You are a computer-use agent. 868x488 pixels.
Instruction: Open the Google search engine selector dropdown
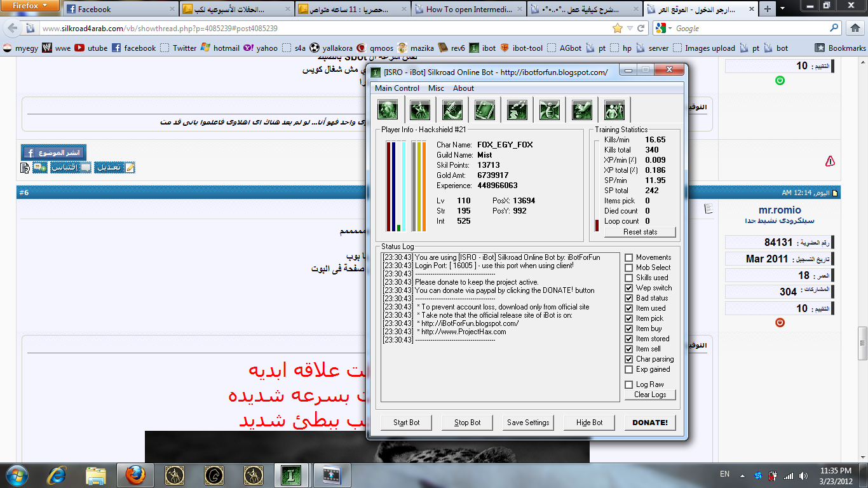tap(663, 28)
